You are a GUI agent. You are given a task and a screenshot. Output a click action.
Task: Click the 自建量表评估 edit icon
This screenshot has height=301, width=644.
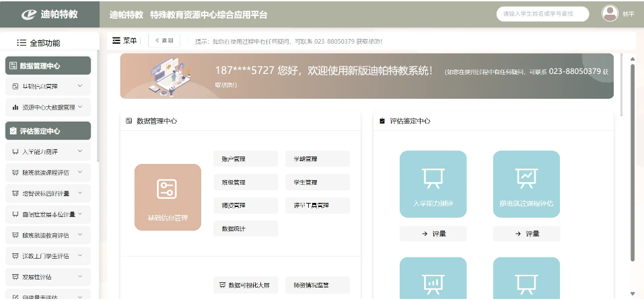tap(15, 298)
